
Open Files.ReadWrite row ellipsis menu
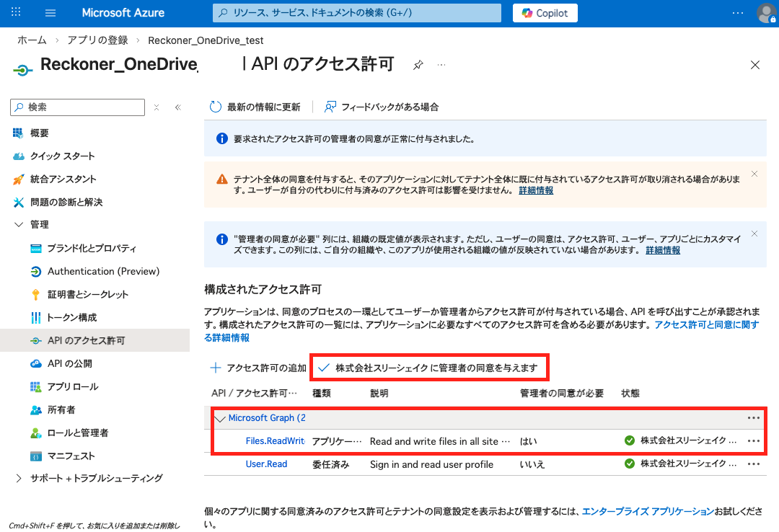tap(754, 441)
